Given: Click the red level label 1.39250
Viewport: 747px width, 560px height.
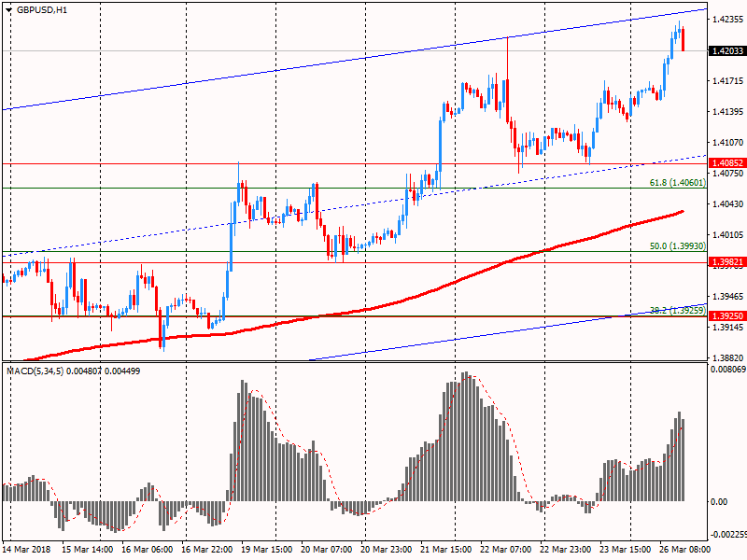Looking at the screenshot, I should click(727, 316).
